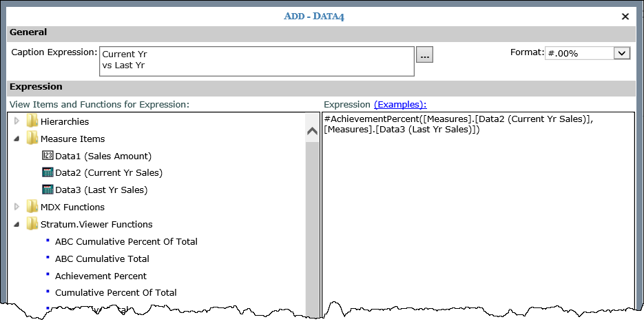Select Achievement Percent function

click(101, 276)
